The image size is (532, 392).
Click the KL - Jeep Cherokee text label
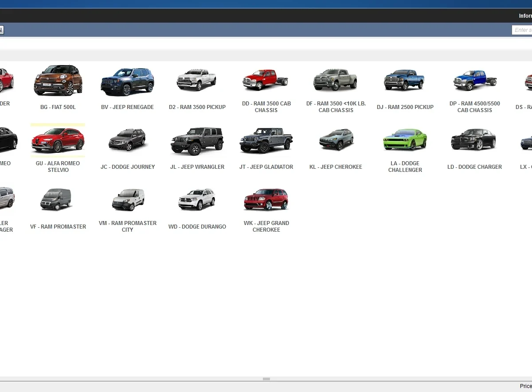tap(336, 167)
